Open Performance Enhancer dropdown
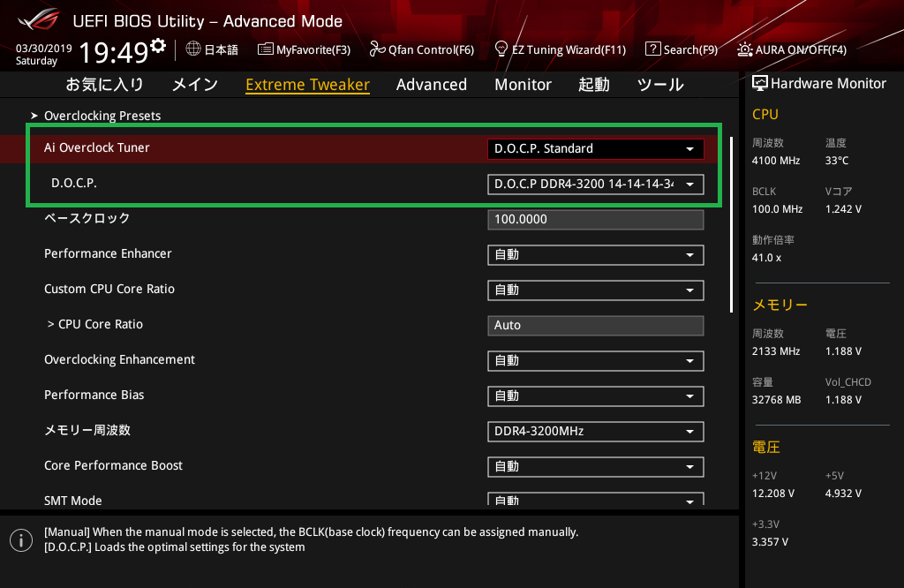 [x=596, y=255]
